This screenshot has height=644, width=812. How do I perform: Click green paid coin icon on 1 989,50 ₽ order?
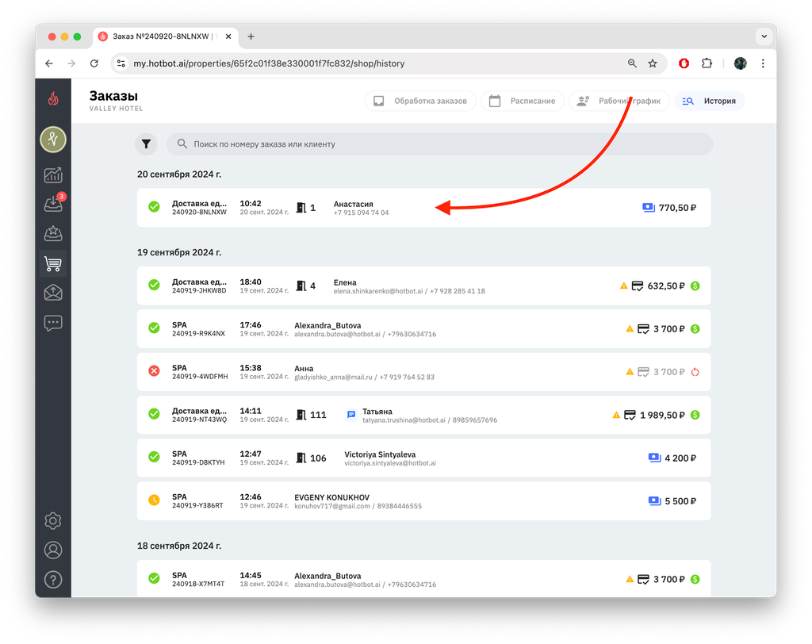[695, 415]
